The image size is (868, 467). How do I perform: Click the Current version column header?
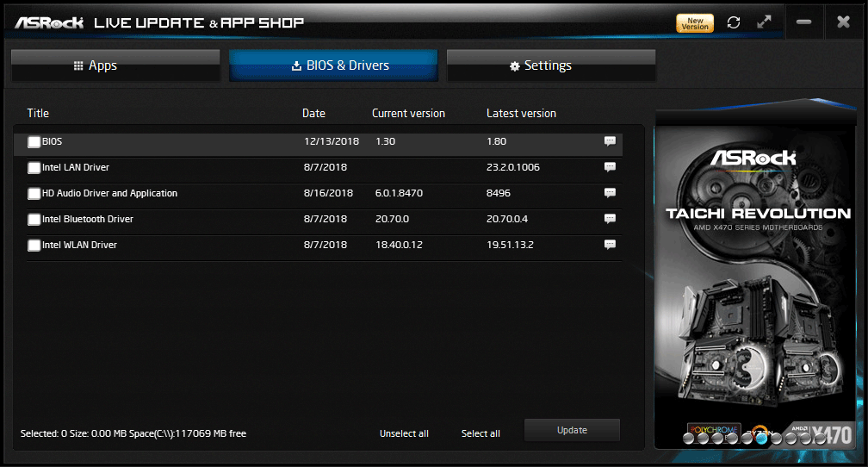408,113
